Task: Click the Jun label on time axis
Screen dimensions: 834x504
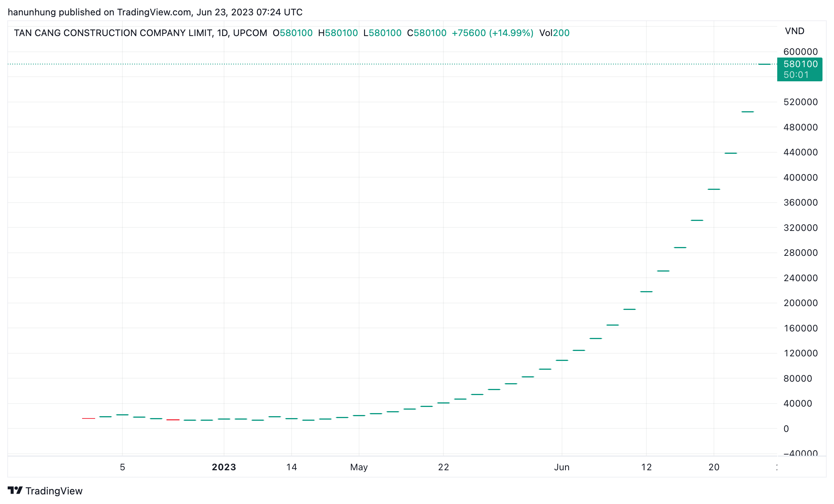Action: point(562,467)
